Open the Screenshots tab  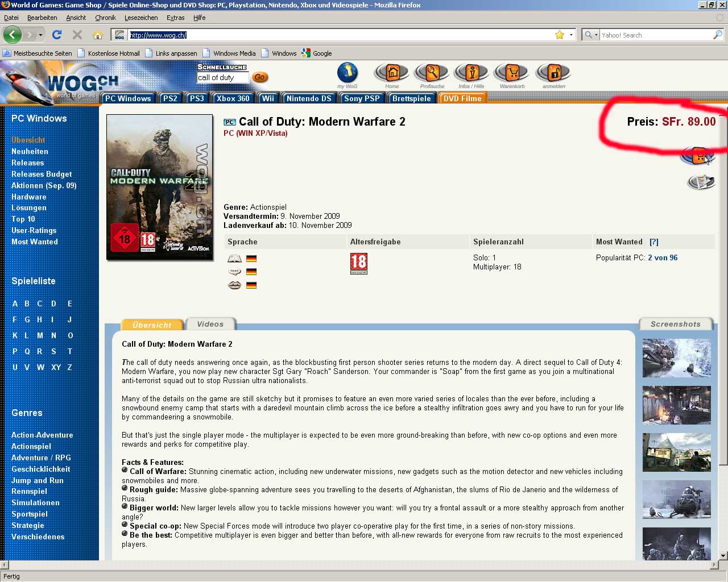[676, 324]
